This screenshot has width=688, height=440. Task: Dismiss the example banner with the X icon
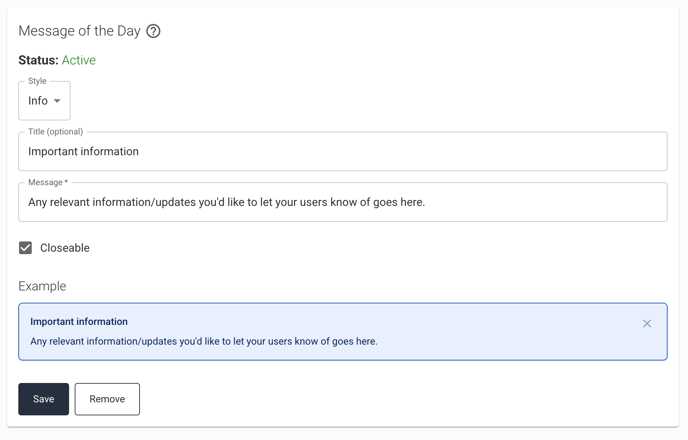tap(647, 324)
